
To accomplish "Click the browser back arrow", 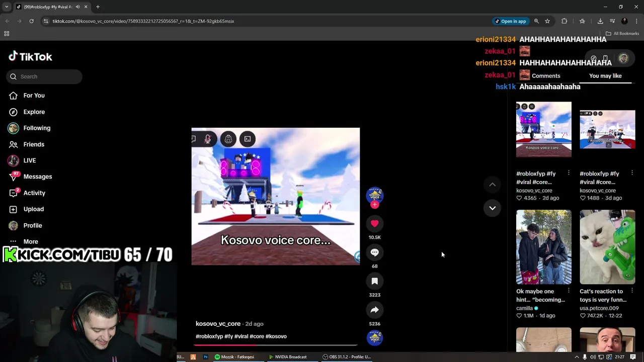I will [x=7, y=21].
